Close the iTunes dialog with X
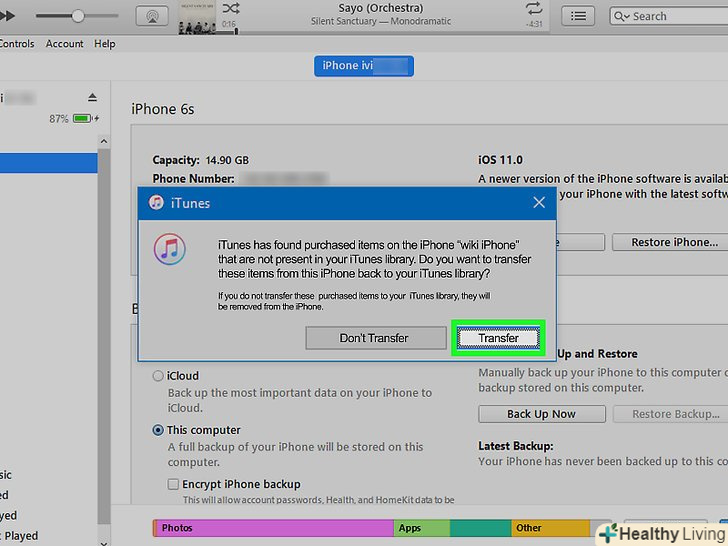Screen dimensions: 728x546 (x=539, y=202)
